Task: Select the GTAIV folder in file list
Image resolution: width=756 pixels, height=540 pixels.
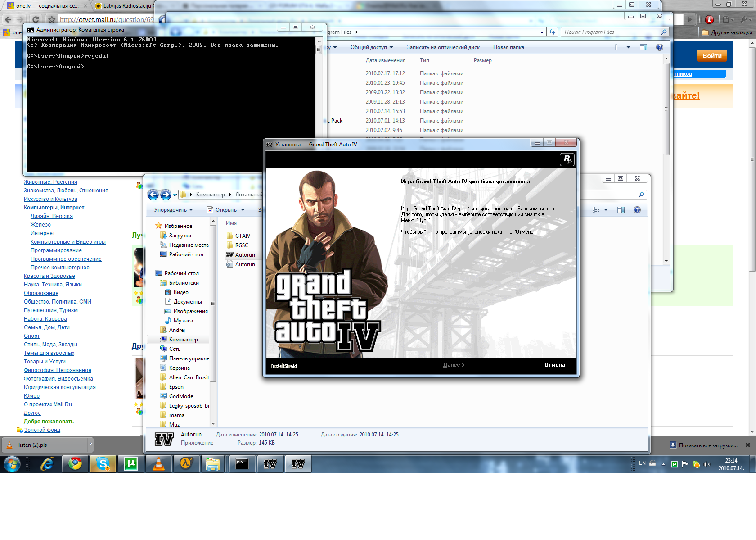Action: (x=243, y=236)
